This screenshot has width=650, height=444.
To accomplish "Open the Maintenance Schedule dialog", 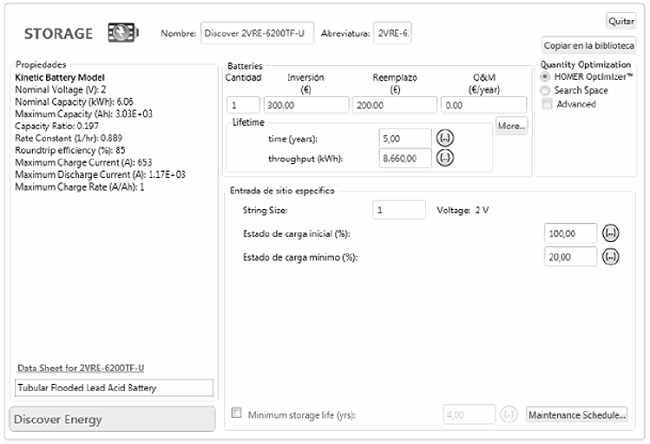I will (577, 414).
